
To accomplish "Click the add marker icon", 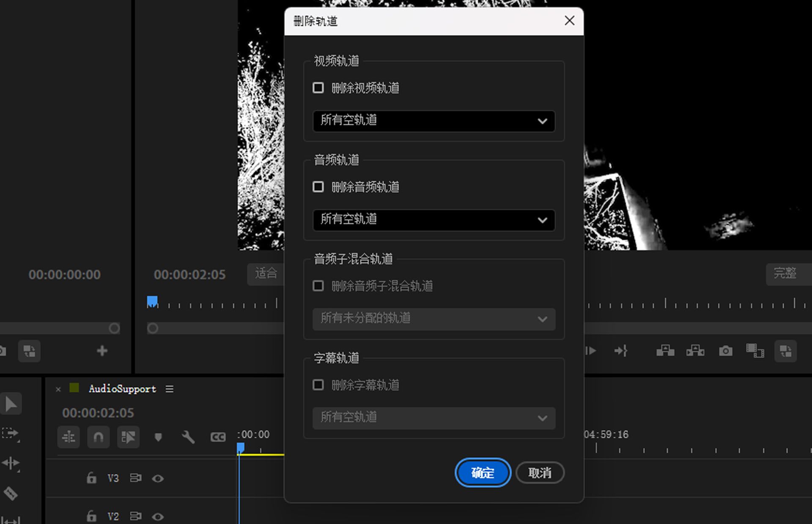I will (x=159, y=437).
